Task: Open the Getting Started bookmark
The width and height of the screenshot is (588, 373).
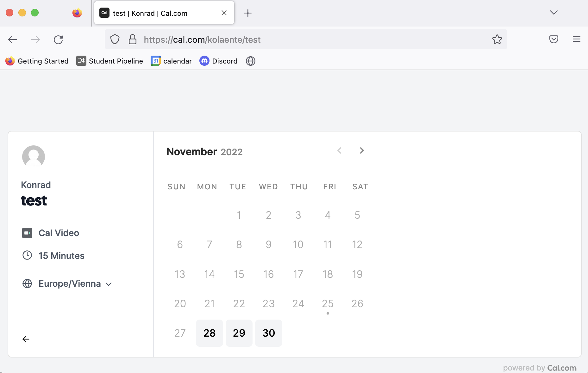Action: [37, 61]
